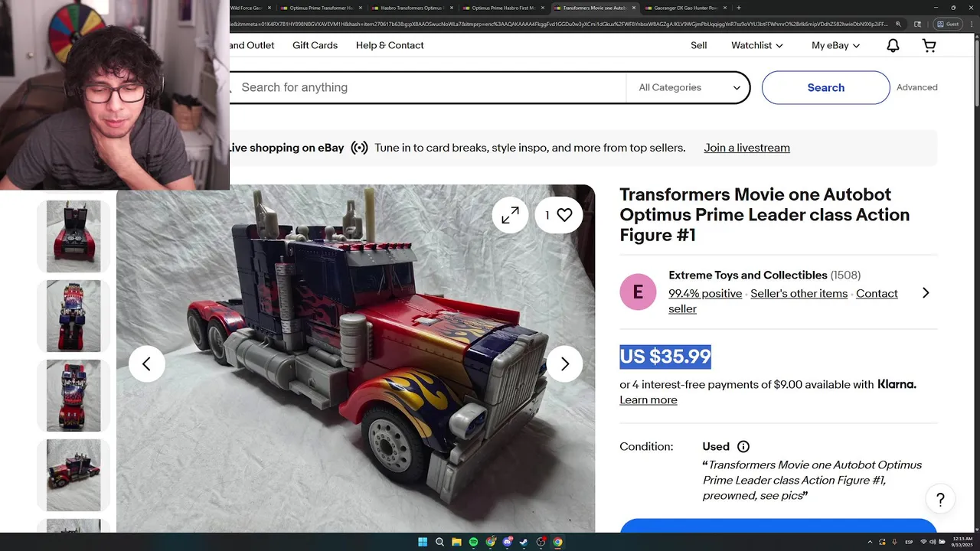Screen dimensions: 980x551
Task: Click the Chrome address bar URL
Action: (x=559, y=24)
